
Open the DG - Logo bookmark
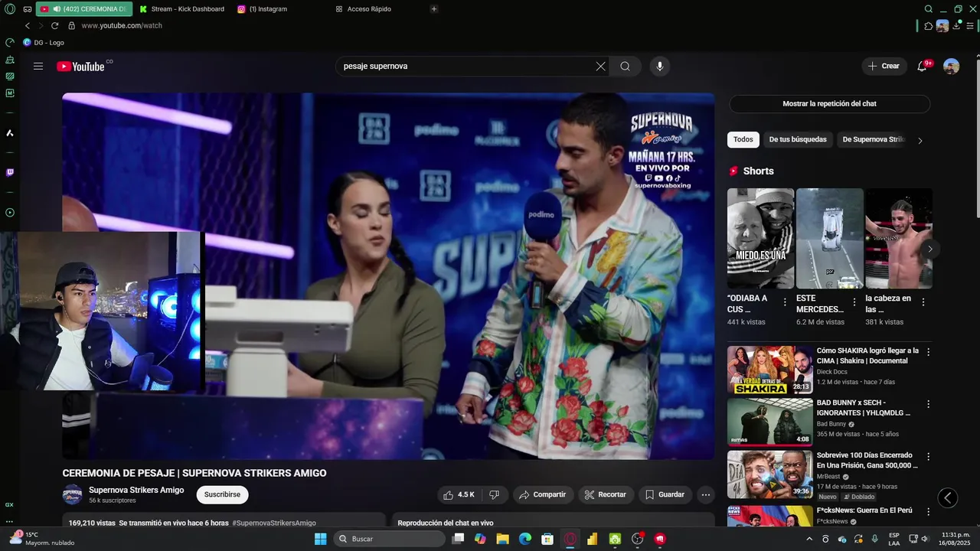[x=44, y=43]
